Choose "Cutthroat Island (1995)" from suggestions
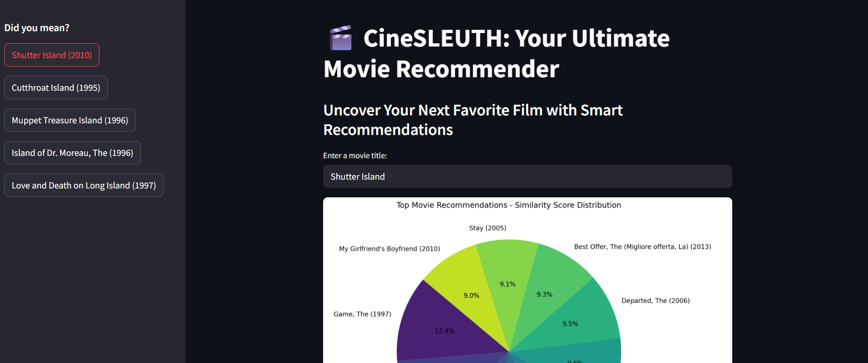Image resolution: width=868 pixels, height=363 pixels. coord(56,87)
